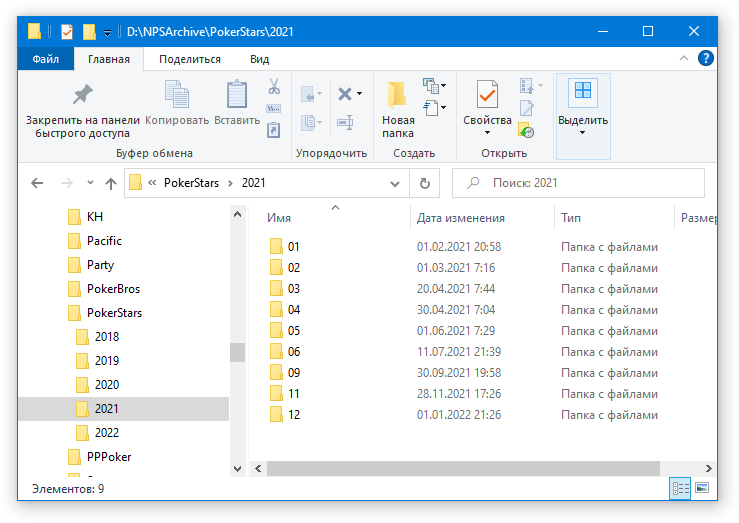This screenshot has width=739, height=523.
Task: Select the 2018 folder in tree
Action: pos(107,337)
